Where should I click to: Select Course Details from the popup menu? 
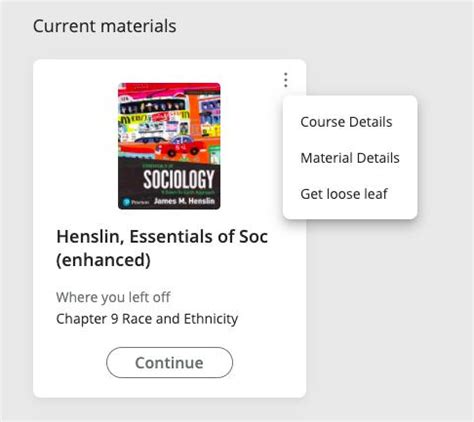click(346, 122)
